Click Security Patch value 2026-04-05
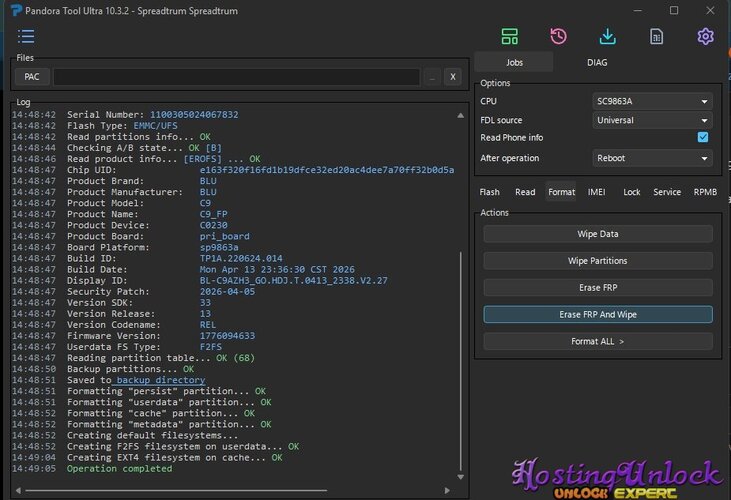 228,292
